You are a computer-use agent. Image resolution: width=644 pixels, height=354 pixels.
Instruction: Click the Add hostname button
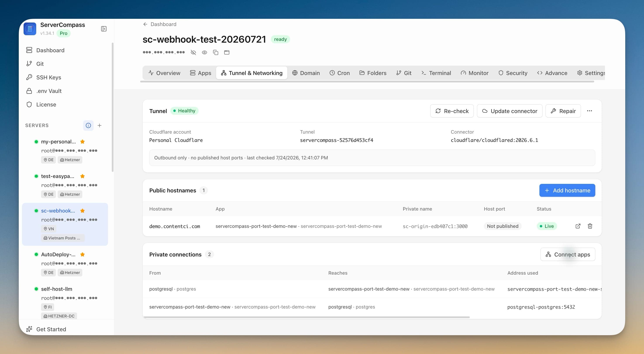pos(567,190)
